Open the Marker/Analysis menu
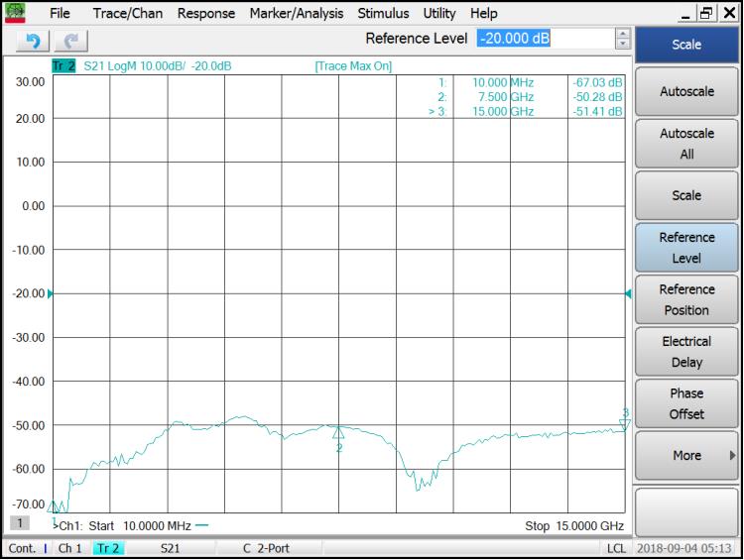This screenshot has height=560, width=744. (x=297, y=13)
